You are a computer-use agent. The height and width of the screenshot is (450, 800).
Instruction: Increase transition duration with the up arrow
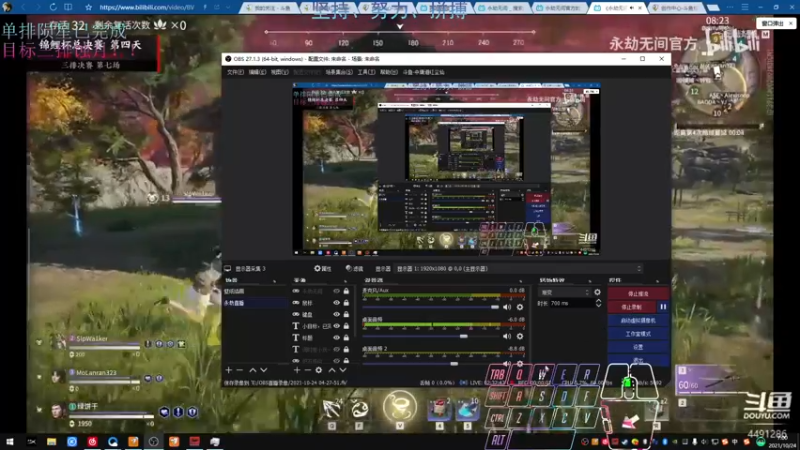(598, 301)
